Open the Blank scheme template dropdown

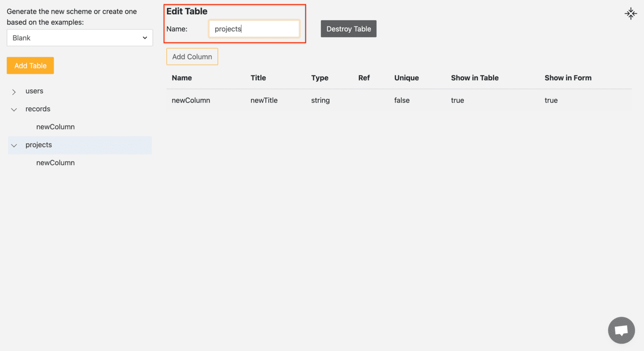click(80, 38)
